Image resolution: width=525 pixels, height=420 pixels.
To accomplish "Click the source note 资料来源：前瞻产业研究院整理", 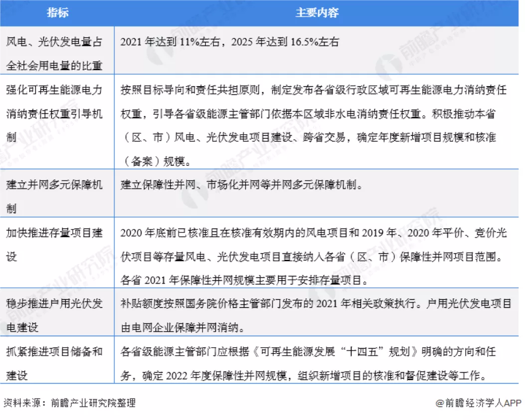I will [x=70, y=403].
